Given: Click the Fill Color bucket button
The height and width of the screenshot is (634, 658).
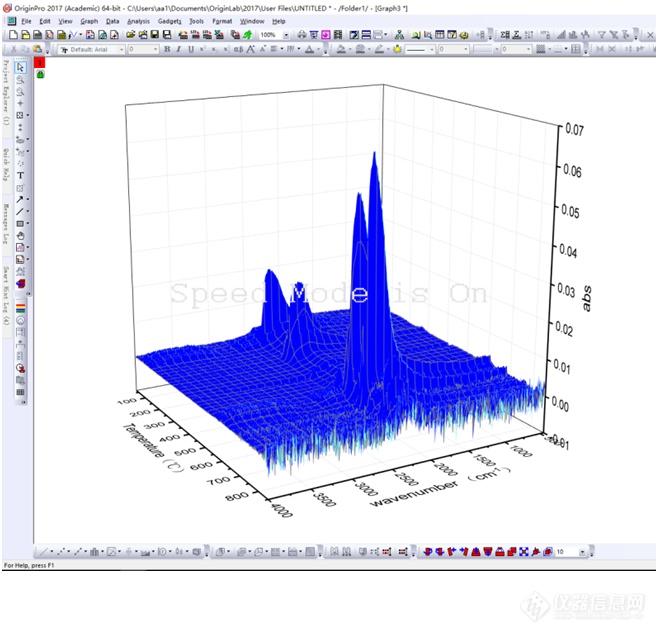Looking at the screenshot, I should tap(341, 50).
